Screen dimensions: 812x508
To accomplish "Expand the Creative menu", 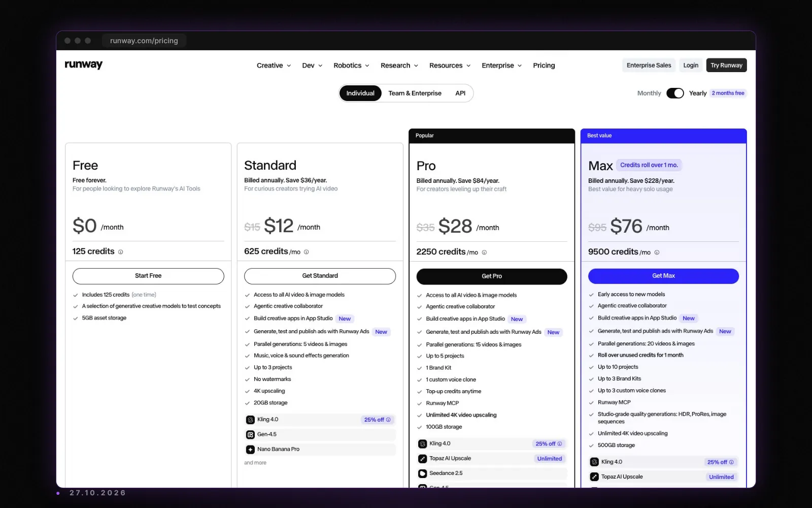I will [x=274, y=66].
